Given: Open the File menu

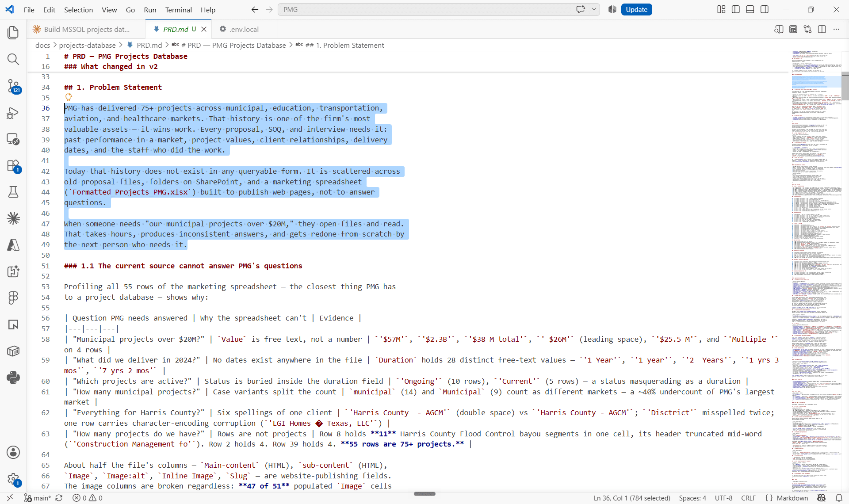Looking at the screenshot, I should tap(29, 10).
